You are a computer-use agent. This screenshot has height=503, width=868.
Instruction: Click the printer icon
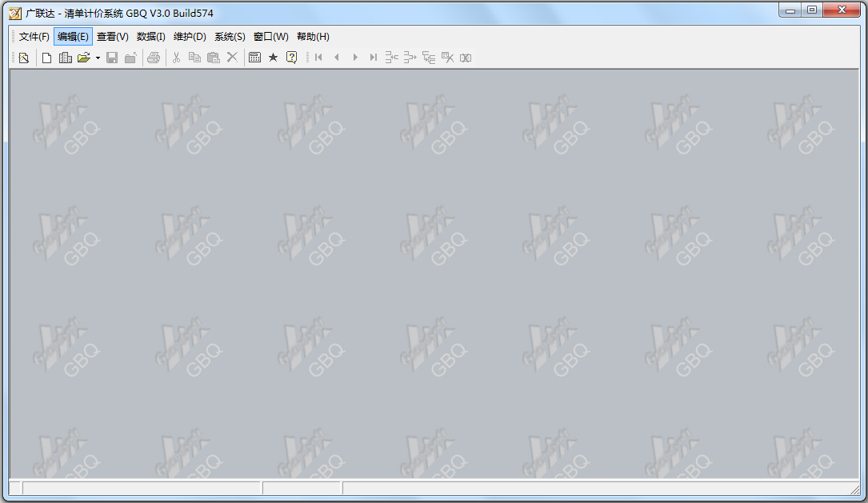pos(154,58)
